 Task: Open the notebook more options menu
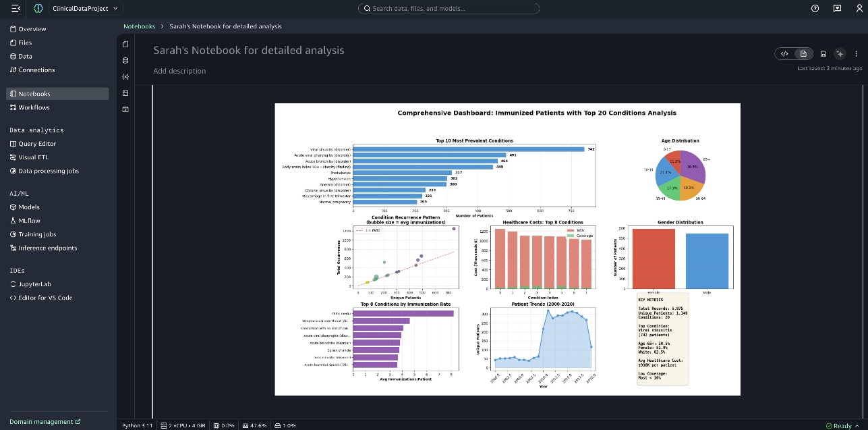click(856, 54)
